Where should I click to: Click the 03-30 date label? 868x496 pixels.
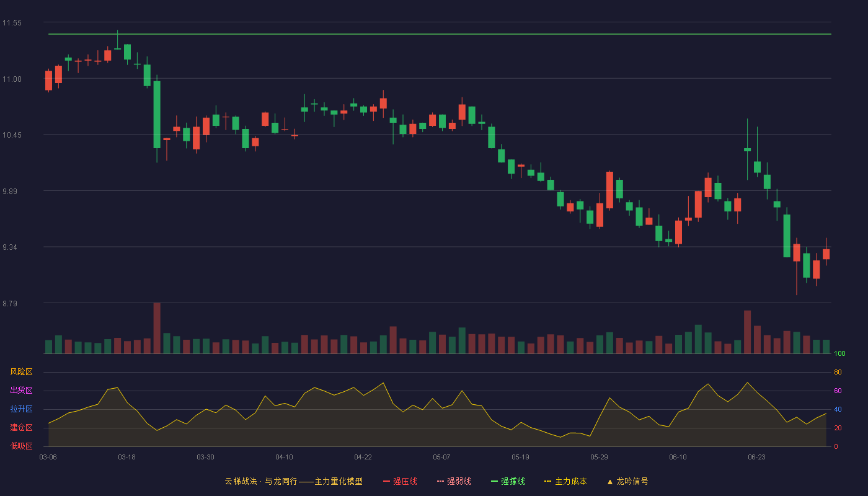tap(205, 457)
